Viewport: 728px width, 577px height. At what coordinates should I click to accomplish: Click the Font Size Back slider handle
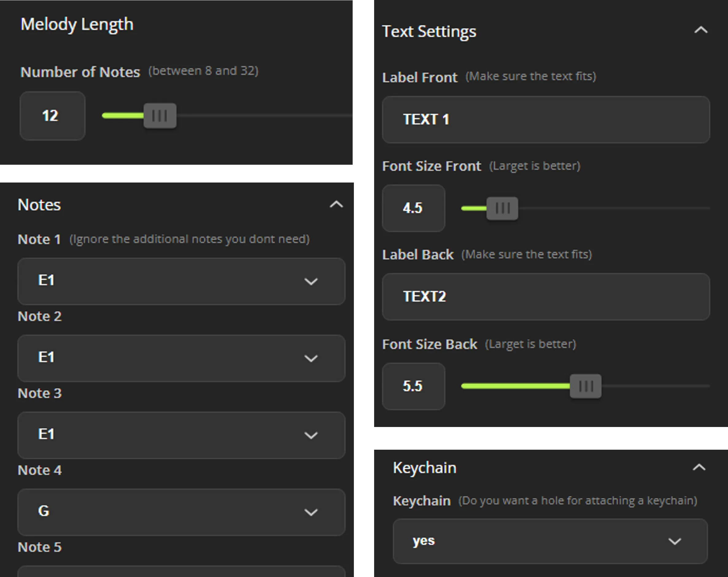click(586, 386)
